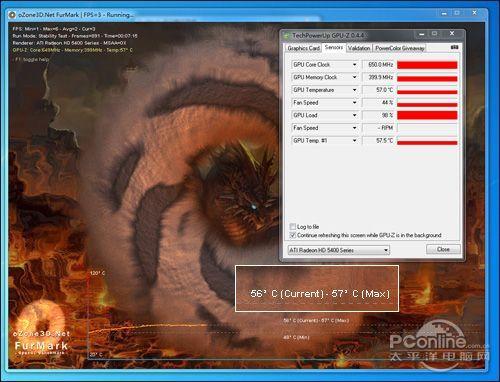Switch to the Graphics Card tab
This screenshot has height=382, width=500.
tap(303, 48)
